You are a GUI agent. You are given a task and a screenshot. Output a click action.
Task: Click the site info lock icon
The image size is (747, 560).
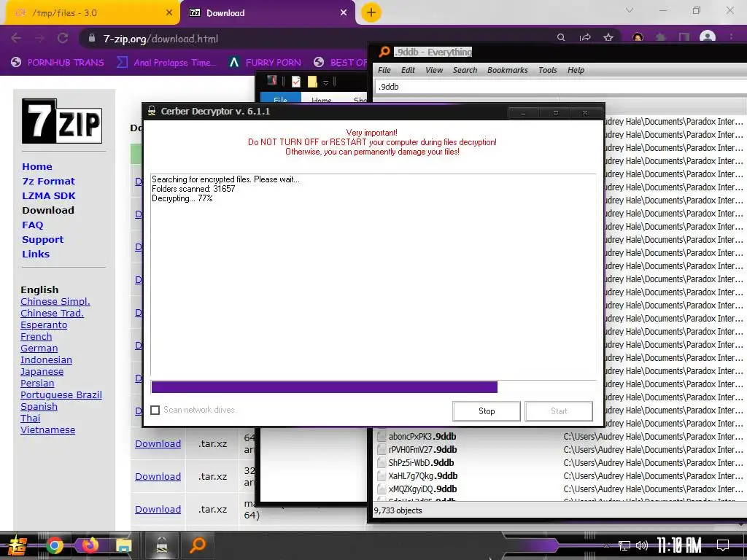92,38
